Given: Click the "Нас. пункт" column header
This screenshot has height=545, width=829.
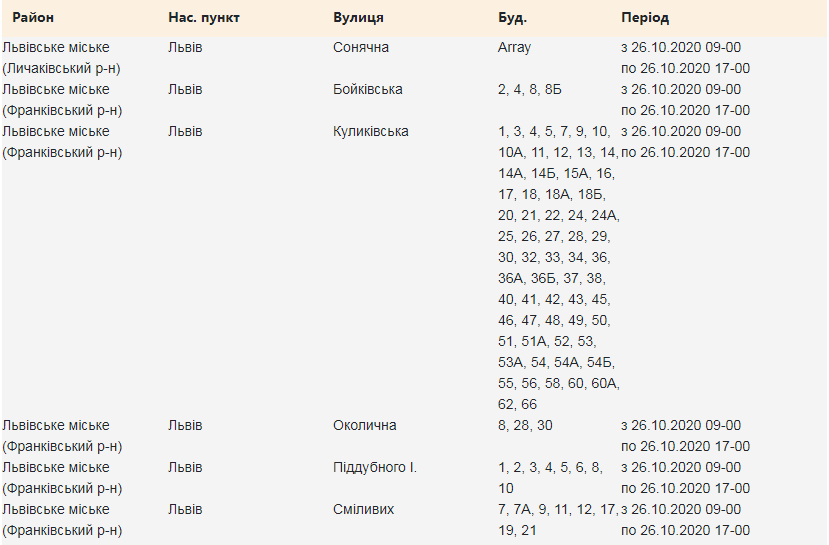Looking at the screenshot, I should tap(204, 19).
